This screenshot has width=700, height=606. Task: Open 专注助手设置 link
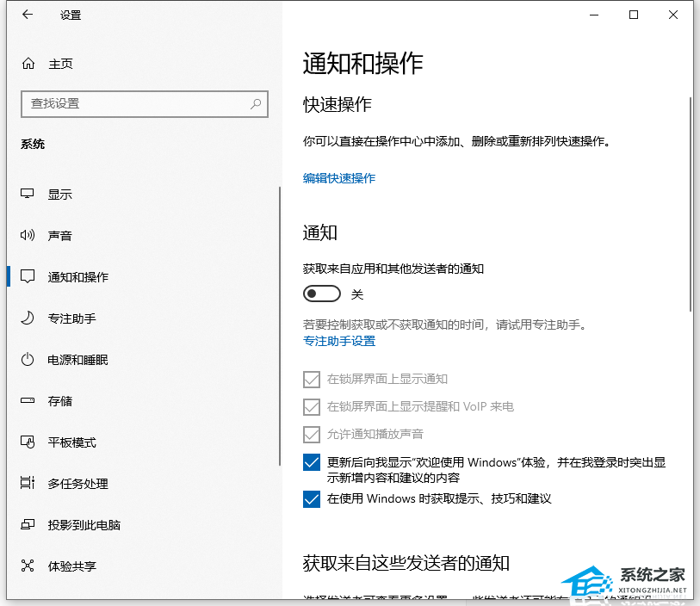(341, 341)
